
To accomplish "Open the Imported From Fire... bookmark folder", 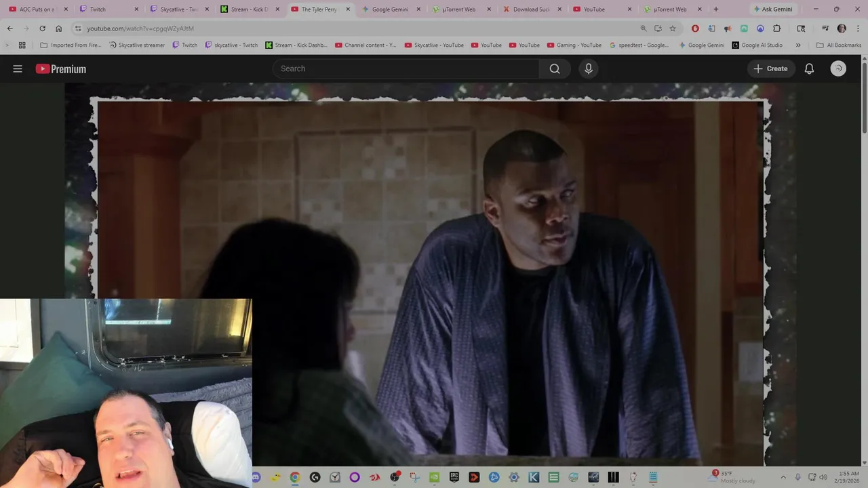I will click(71, 45).
